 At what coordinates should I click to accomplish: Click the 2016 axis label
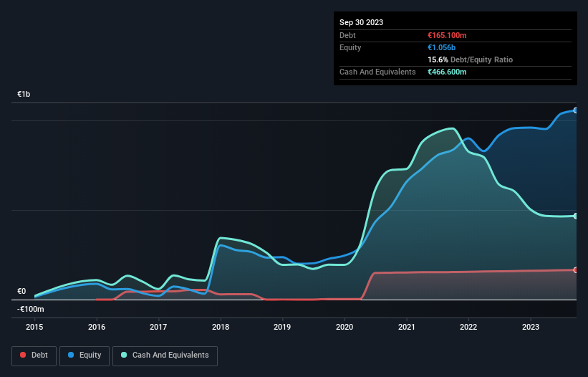(x=97, y=327)
